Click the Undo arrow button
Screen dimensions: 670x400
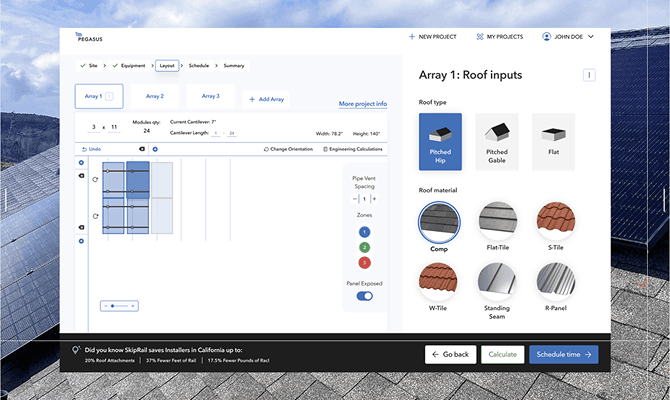pyautogui.click(x=90, y=149)
